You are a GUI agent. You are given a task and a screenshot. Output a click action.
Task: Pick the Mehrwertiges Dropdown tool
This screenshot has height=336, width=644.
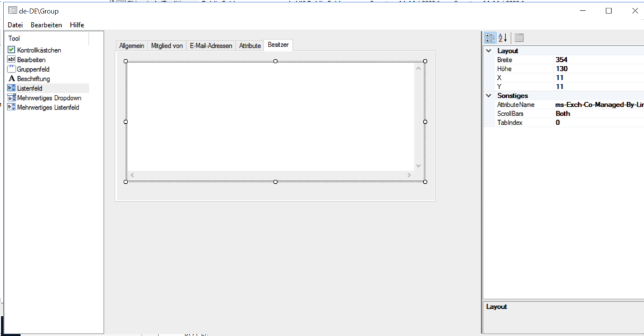click(x=49, y=98)
